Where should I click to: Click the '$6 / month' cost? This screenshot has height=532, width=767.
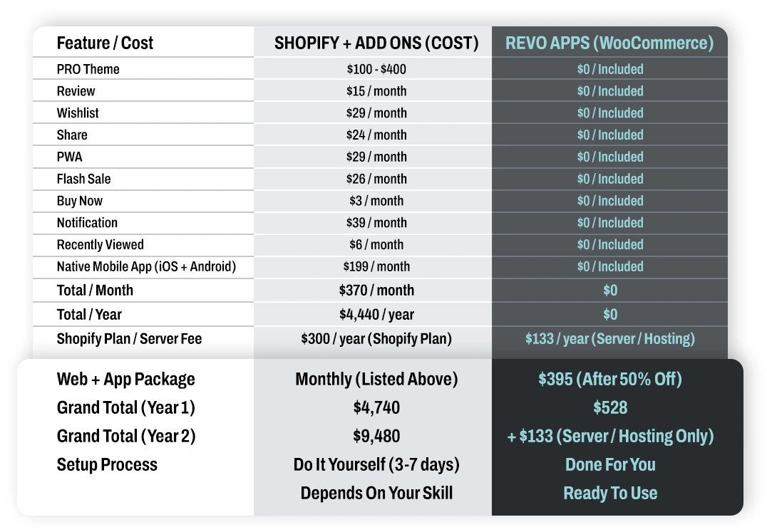[x=376, y=245]
